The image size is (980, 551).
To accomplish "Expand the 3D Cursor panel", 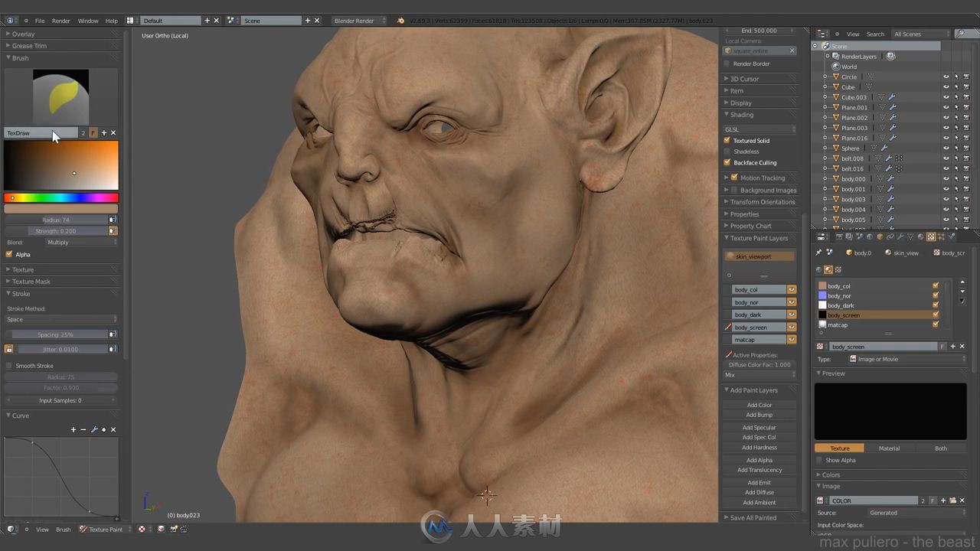I will (x=744, y=79).
